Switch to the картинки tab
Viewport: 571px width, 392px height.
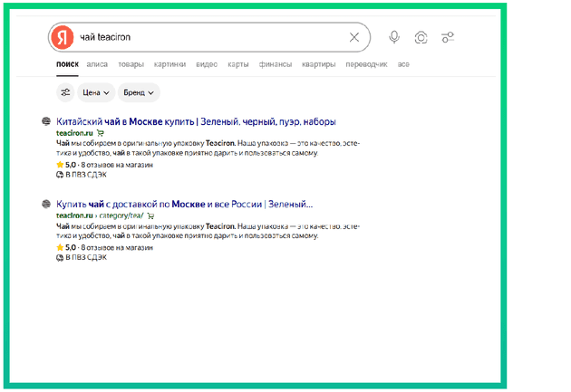coord(169,64)
